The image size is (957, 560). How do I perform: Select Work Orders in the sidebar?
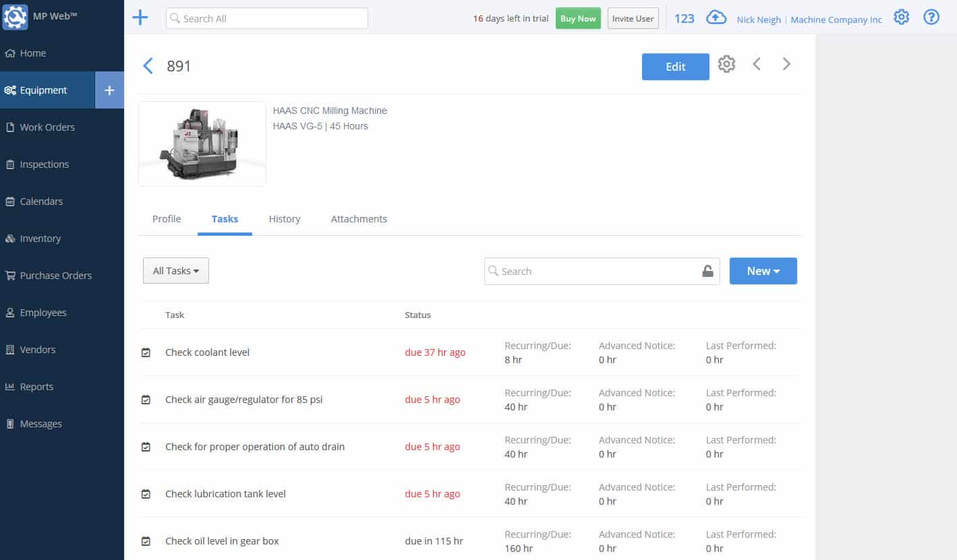coord(47,127)
